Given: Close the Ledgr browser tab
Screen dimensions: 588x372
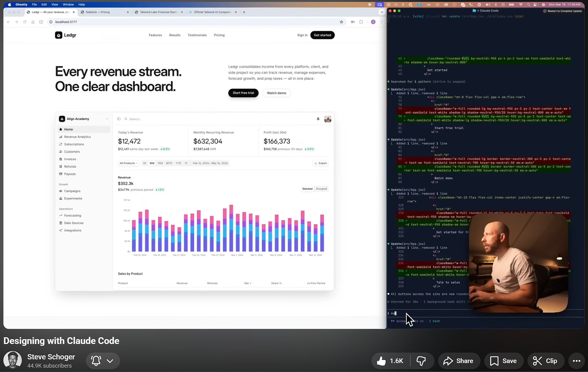Looking at the screenshot, I should tap(74, 12).
